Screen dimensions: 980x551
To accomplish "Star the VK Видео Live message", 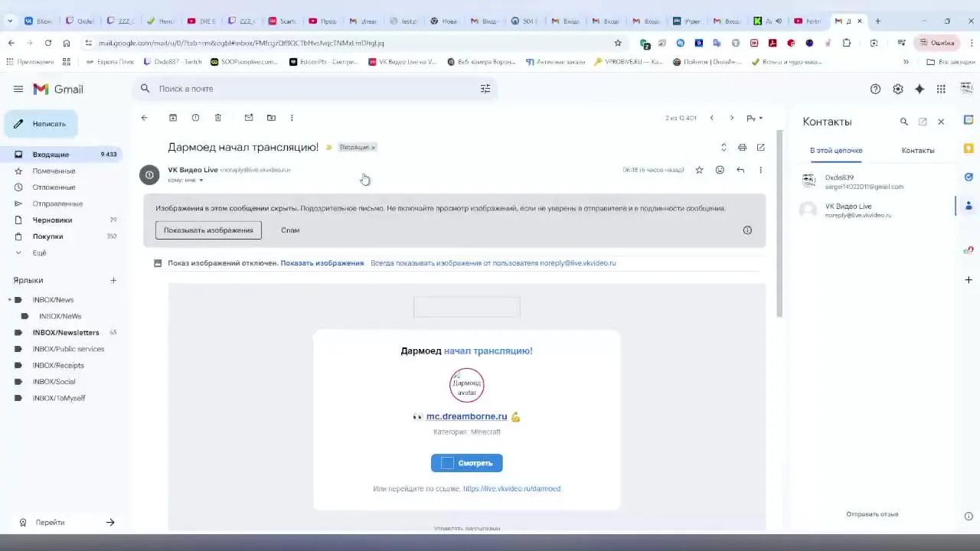I will click(699, 170).
